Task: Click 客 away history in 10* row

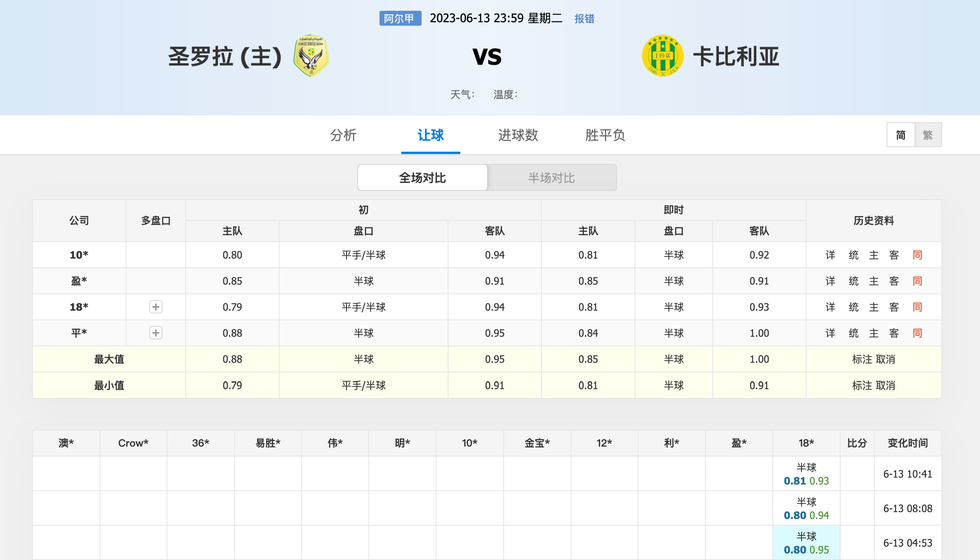Action: pos(894,255)
